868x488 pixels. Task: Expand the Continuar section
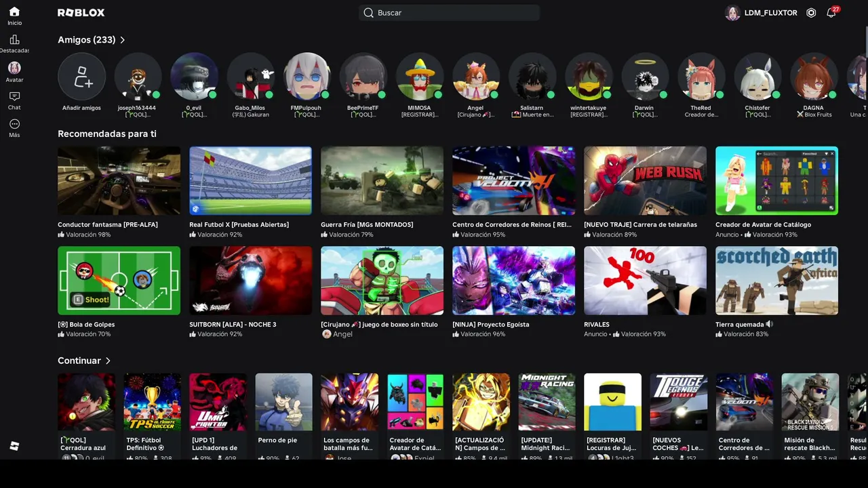point(84,361)
